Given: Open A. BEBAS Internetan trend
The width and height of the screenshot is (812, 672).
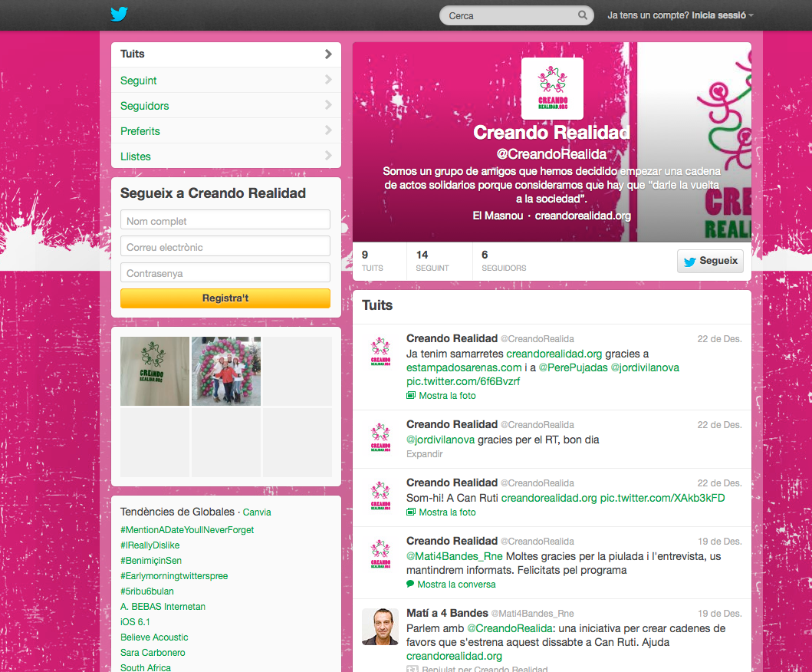Looking at the screenshot, I should pos(163,606).
